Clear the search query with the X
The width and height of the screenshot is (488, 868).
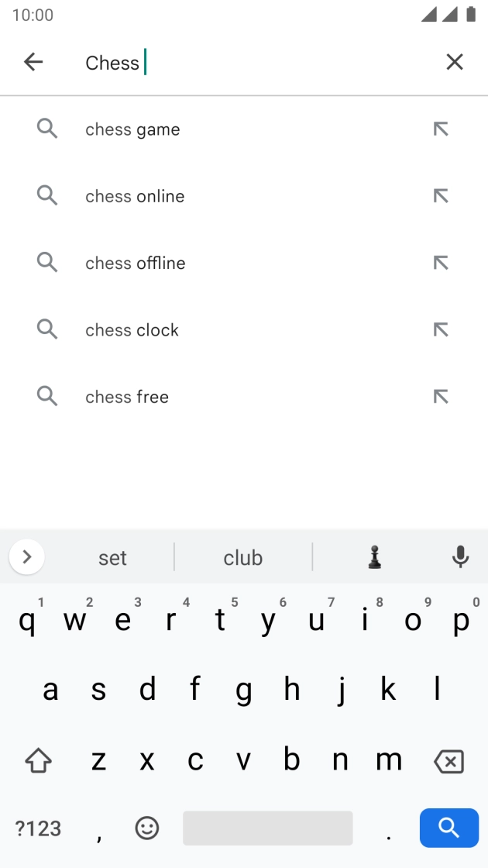(x=455, y=61)
